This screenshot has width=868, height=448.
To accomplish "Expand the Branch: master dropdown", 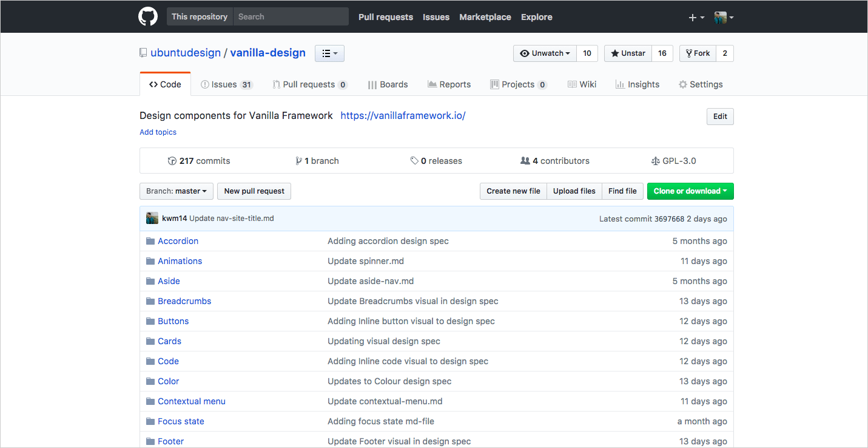I will pyautogui.click(x=177, y=191).
